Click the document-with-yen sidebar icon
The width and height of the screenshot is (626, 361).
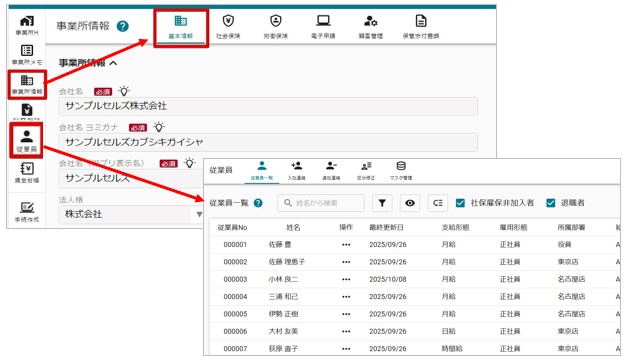tap(27, 110)
